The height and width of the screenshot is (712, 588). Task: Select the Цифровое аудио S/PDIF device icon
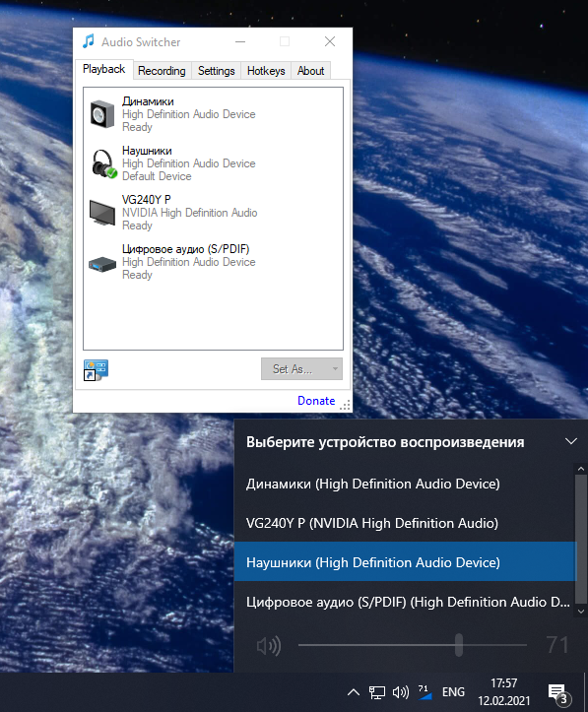102,263
